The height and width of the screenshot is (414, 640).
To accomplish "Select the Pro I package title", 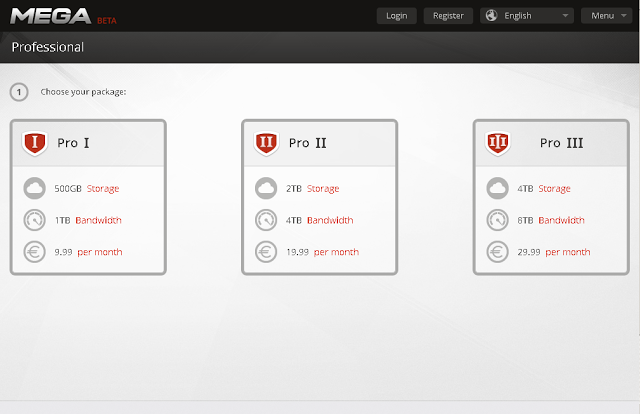I will [73, 143].
